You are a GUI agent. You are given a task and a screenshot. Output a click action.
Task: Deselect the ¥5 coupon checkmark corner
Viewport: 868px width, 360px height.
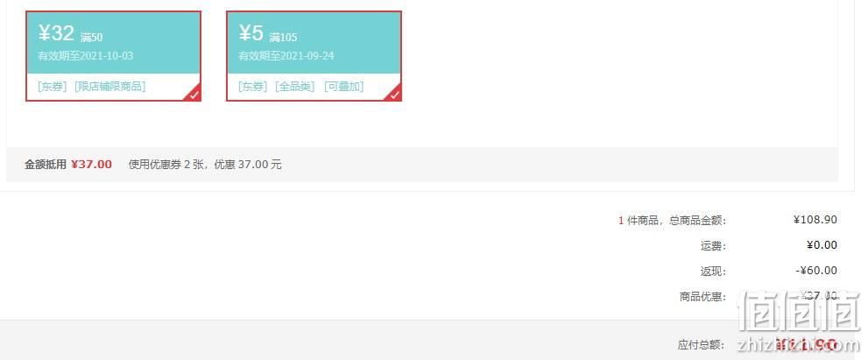pos(394,94)
